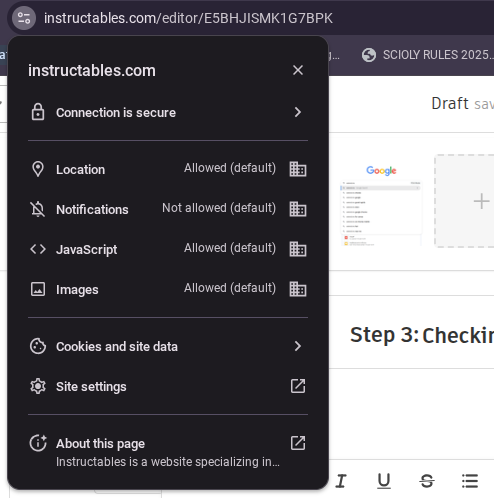This screenshot has width=494, height=498.
Task: Insert a bulleted list from the editor toolbar
Action: tap(470, 481)
